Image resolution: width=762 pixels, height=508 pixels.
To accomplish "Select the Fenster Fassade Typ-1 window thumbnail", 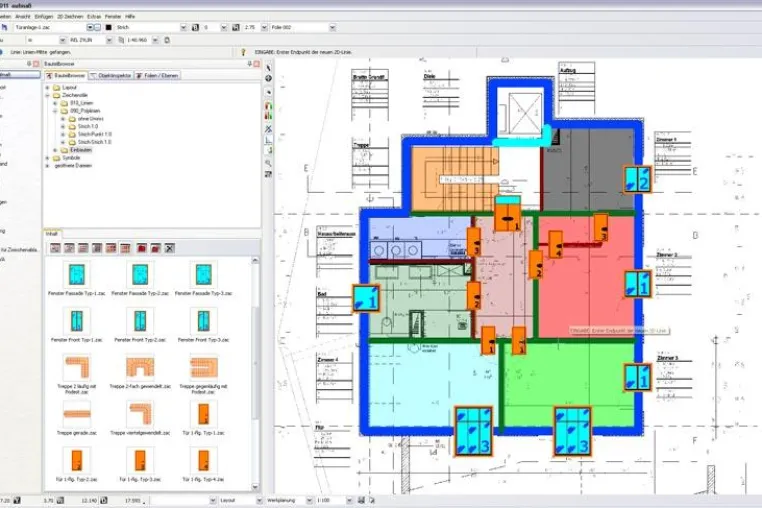I will pos(77,274).
